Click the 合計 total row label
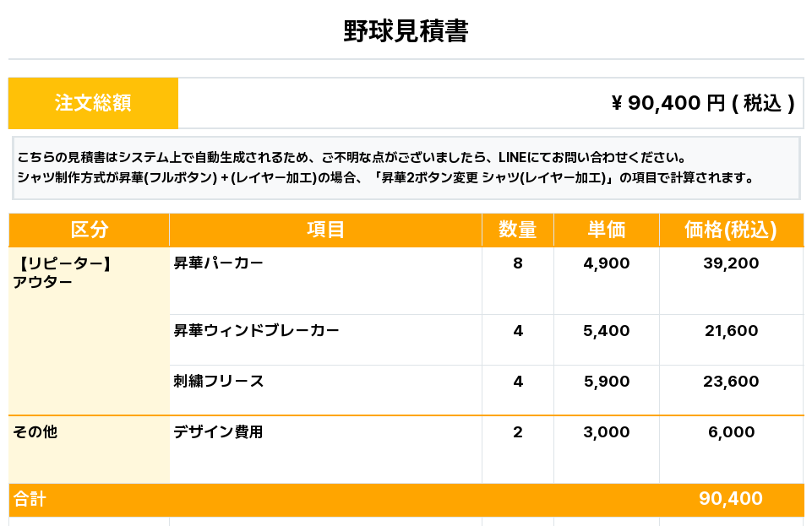Viewport: 812px width, 526px height. point(30,500)
